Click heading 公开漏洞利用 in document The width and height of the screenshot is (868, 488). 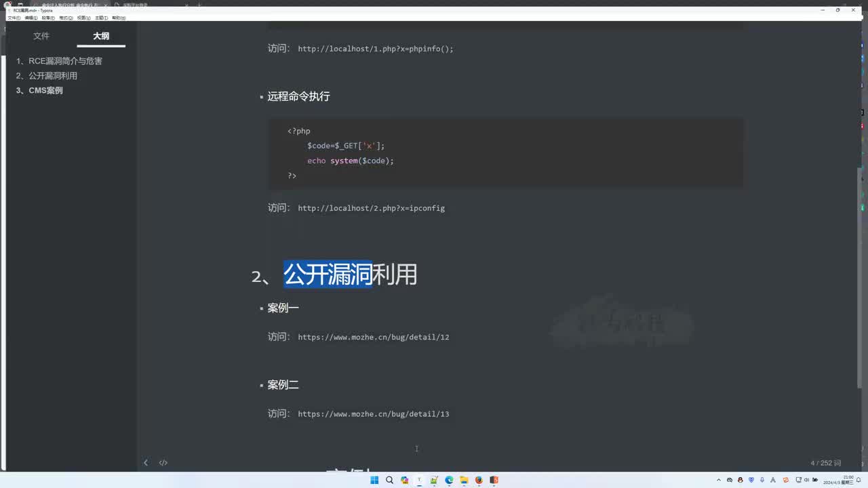tap(350, 274)
